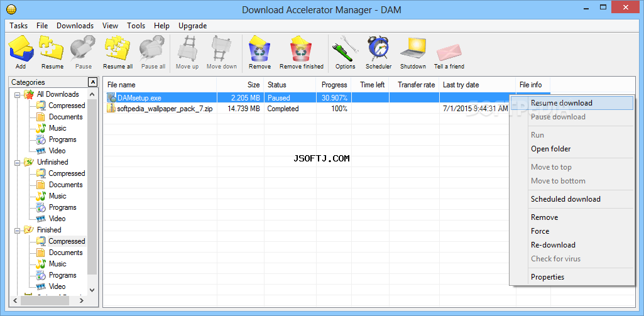The image size is (644, 316).
Task: Choose Scheduled download from context menu
Action: (x=571, y=199)
